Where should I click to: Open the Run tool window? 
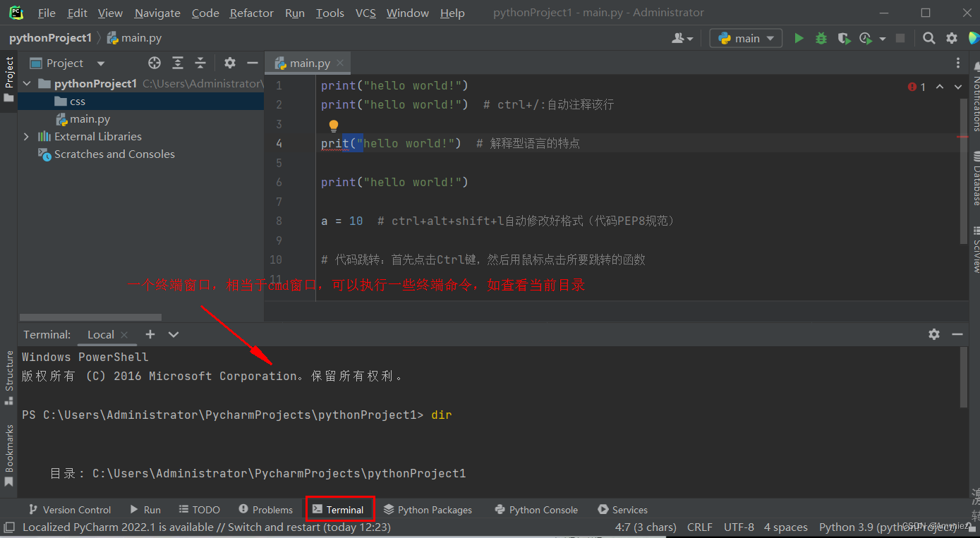click(145, 509)
